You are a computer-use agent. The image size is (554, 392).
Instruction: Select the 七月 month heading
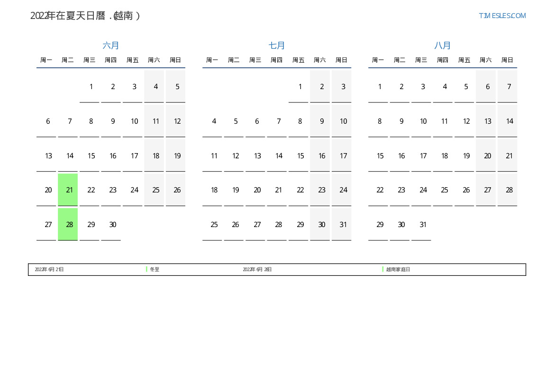[x=277, y=45]
